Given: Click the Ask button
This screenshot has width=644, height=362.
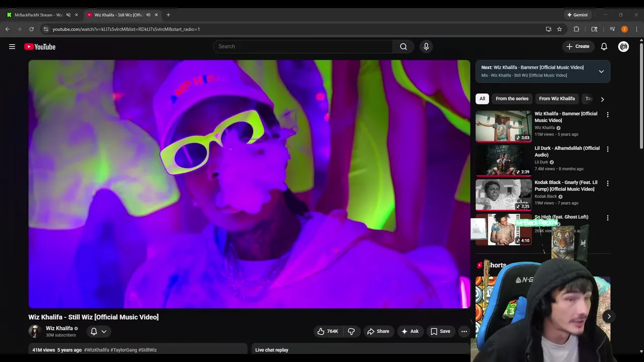Looking at the screenshot, I should tap(410, 331).
